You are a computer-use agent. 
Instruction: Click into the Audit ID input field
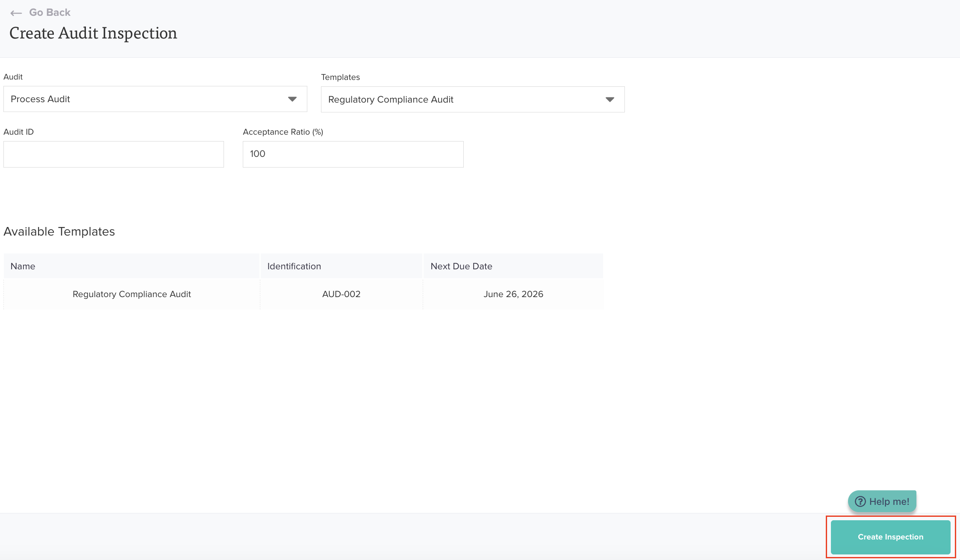114,154
